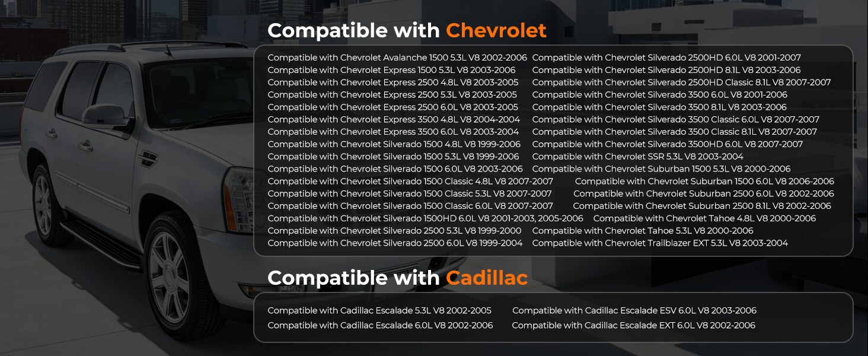
Task: Select the Chevrolet Avalanche 1500 5.3L line
Action: click(397, 58)
